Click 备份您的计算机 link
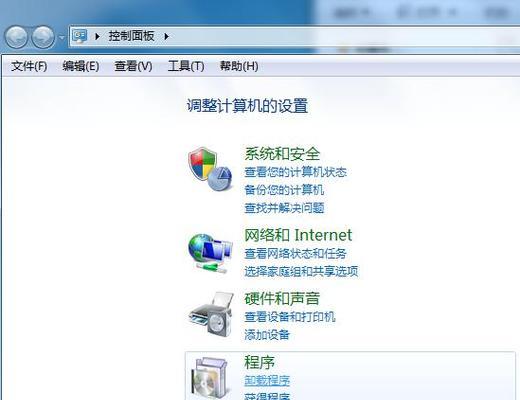520x400 pixels. [x=284, y=190]
